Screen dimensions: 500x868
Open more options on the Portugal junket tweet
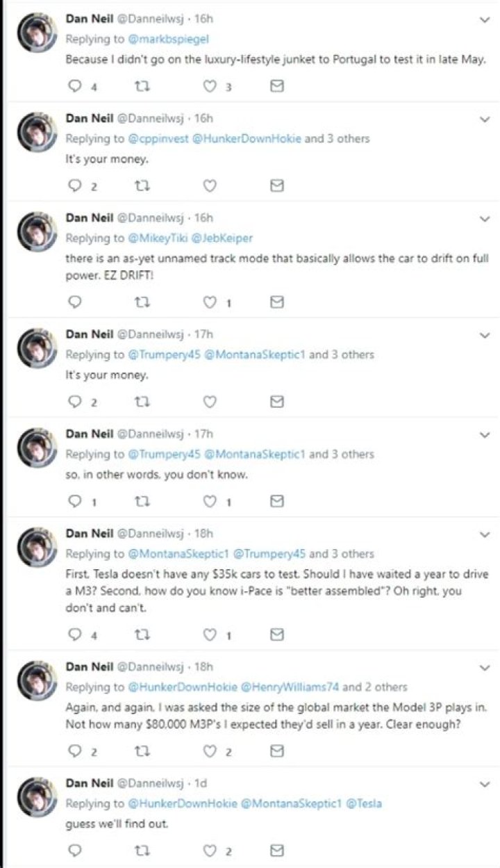click(485, 20)
